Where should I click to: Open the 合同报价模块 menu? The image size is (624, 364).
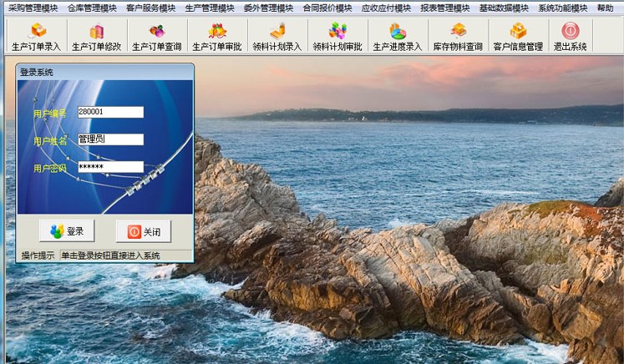click(x=327, y=8)
